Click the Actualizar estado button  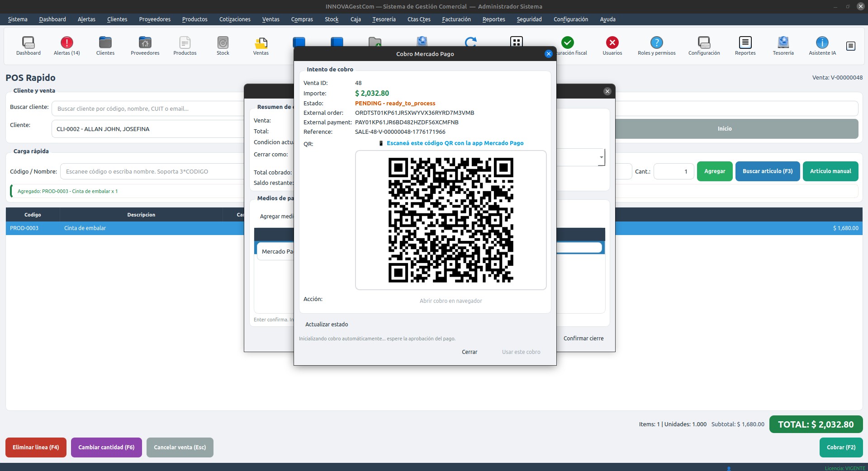pos(327,325)
